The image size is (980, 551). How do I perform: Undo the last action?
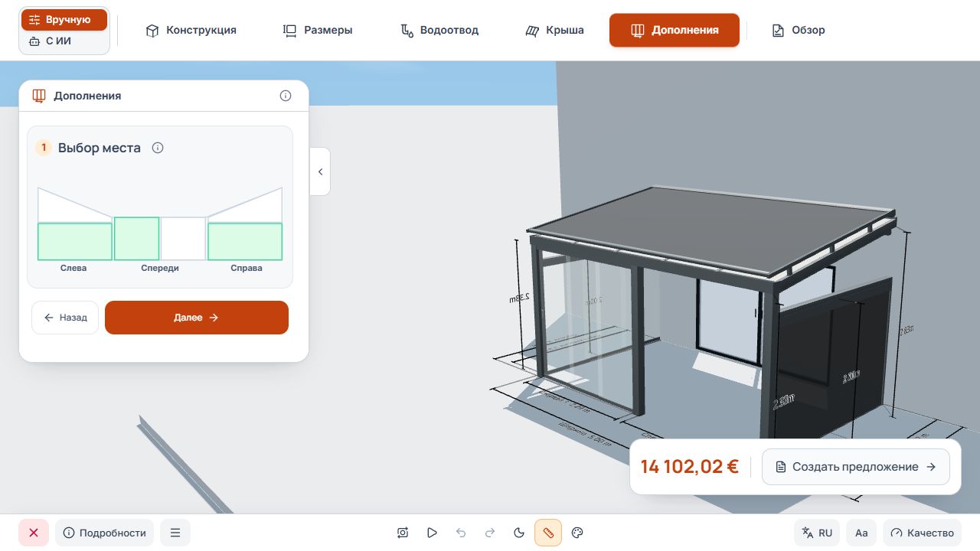[461, 533]
